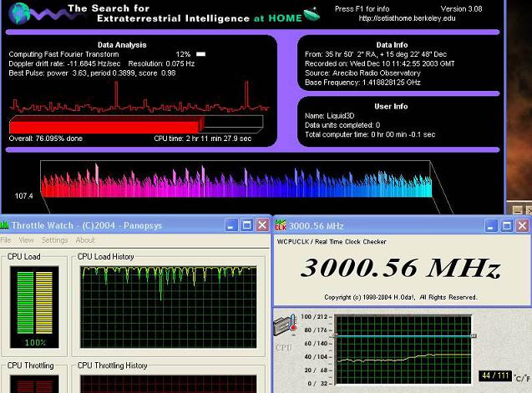Click the small FFT 12% progress indicator
The height and width of the screenshot is (393, 532).
tap(200, 54)
